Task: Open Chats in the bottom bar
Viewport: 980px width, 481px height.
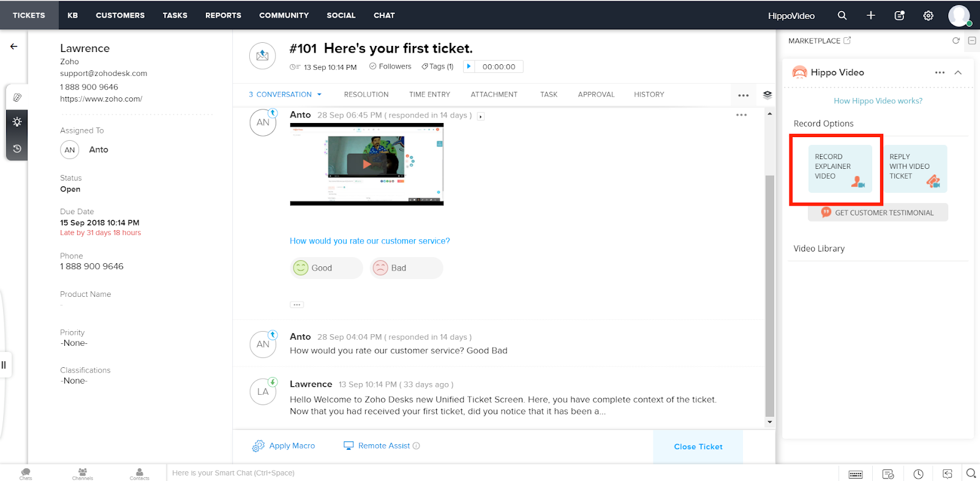Action: click(x=26, y=474)
